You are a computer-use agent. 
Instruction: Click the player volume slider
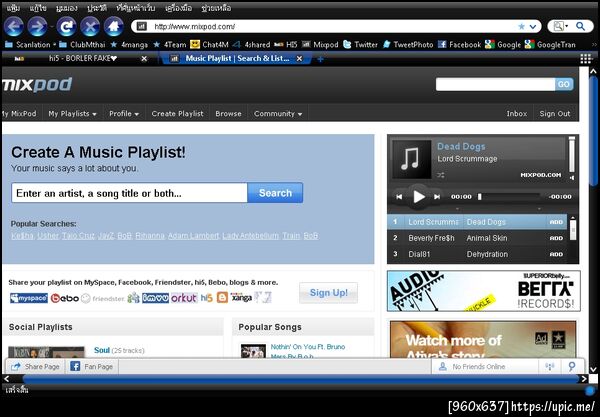click(x=571, y=155)
